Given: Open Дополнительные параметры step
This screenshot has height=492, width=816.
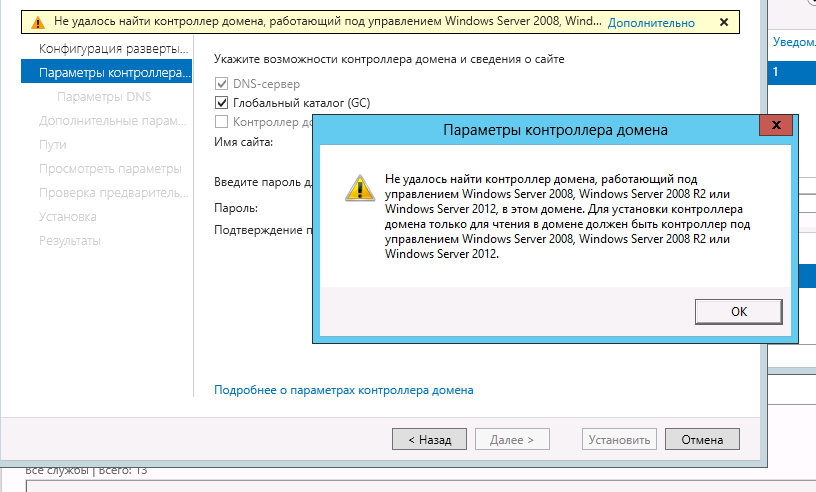Looking at the screenshot, I should click(x=112, y=120).
